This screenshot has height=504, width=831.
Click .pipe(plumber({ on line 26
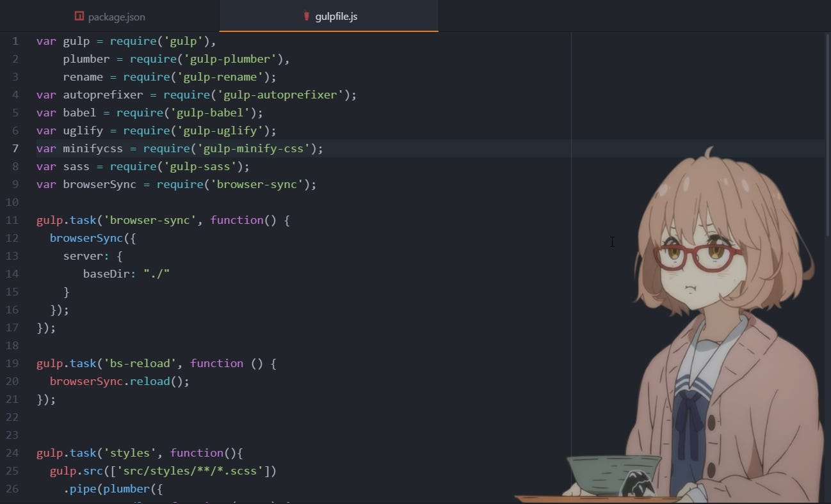click(113, 489)
